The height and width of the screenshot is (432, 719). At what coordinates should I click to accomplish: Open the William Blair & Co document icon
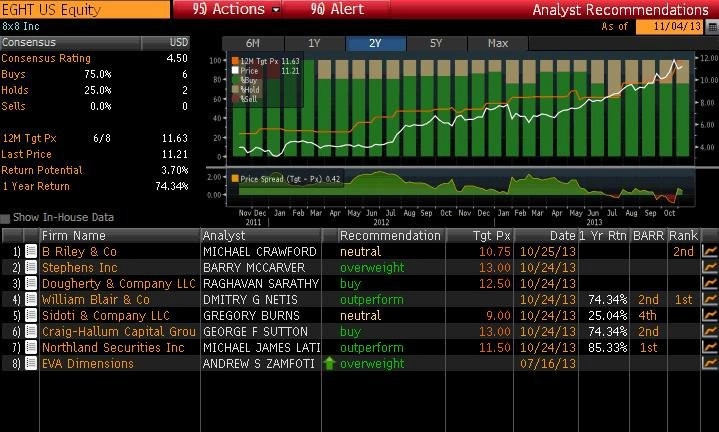click(x=31, y=299)
